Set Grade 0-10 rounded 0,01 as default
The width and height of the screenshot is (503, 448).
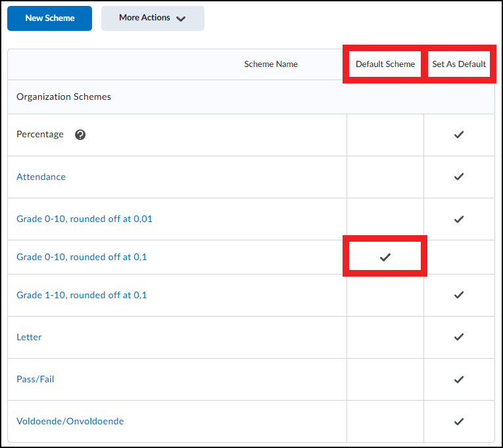[x=459, y=219]
